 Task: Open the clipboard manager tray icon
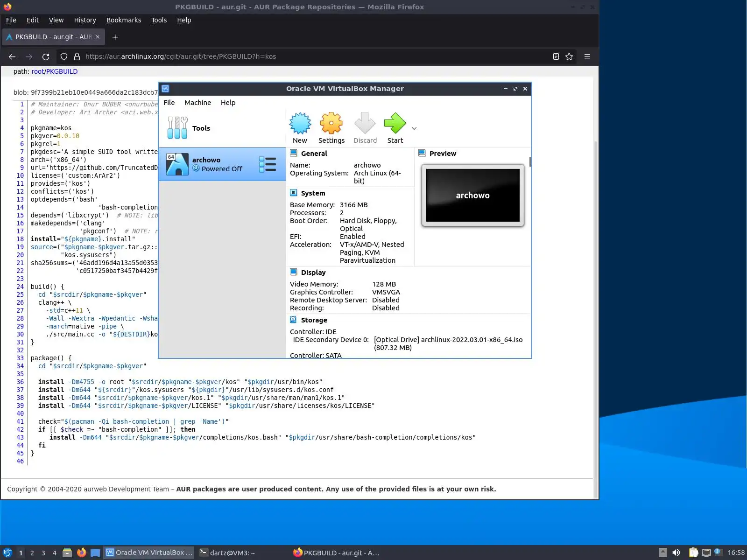[x=694, y=553]
